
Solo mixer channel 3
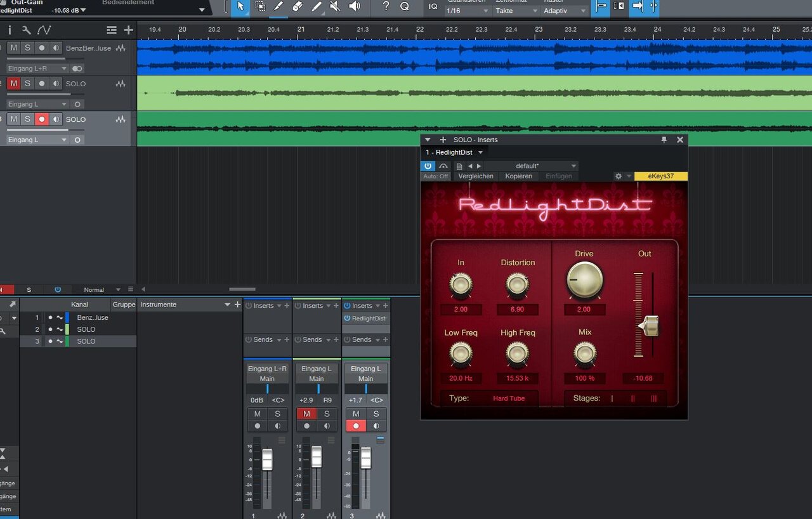376,414
